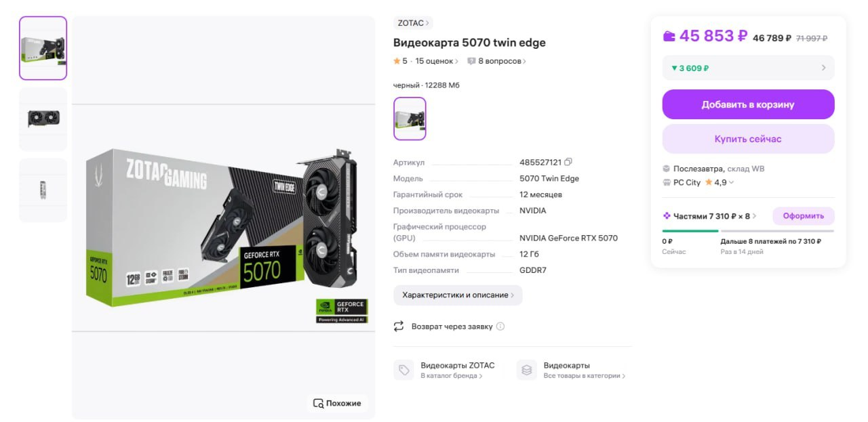The image size is (868, 422).
Task: Click the return arrows icon
Action: point(399,326)
